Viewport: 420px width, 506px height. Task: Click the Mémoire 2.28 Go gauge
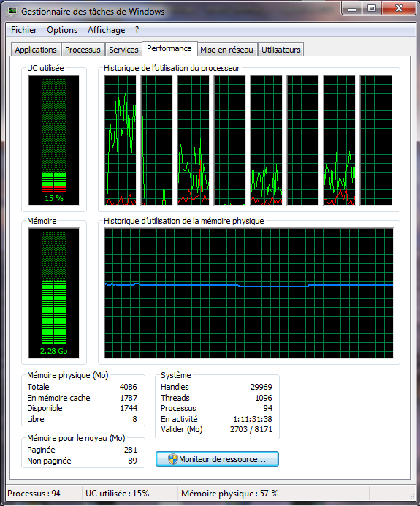coord(53,293)
